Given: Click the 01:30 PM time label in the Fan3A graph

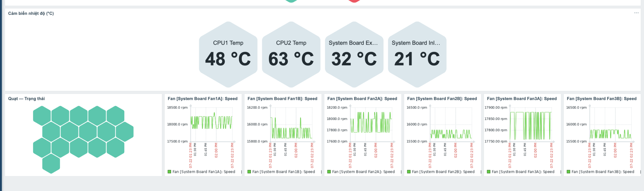Looking at the screenshot, I should (x=514, y=150).
